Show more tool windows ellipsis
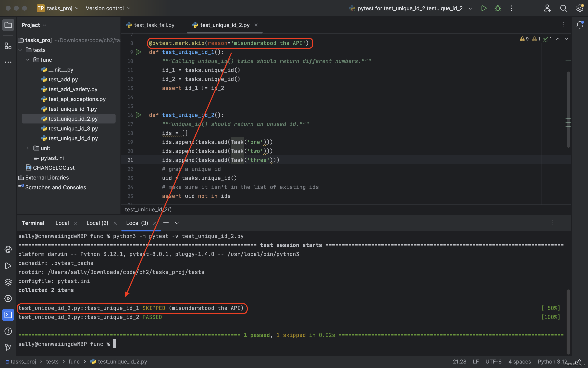This screenshot has height=368, width=588. pyautogui.click(x=8, y=62)
